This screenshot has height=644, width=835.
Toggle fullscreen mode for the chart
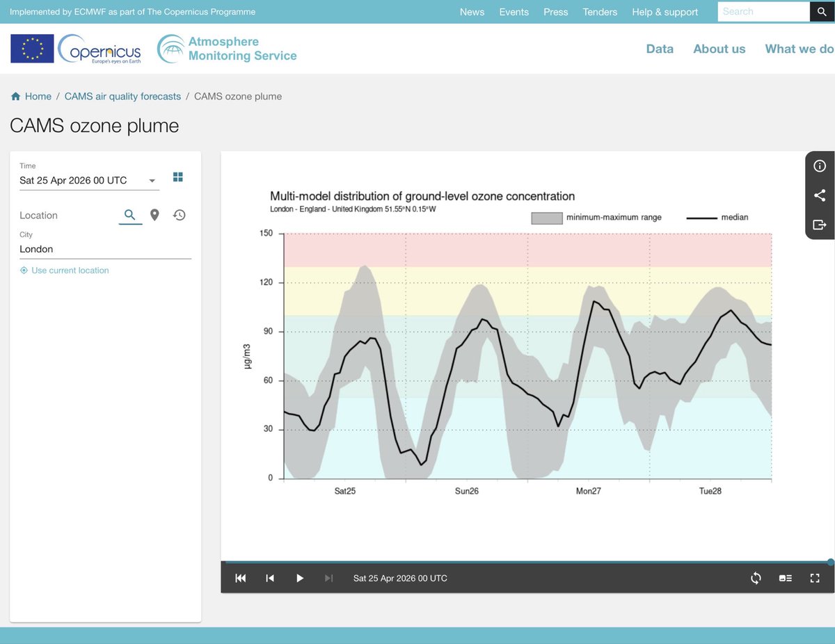point(815,578)
